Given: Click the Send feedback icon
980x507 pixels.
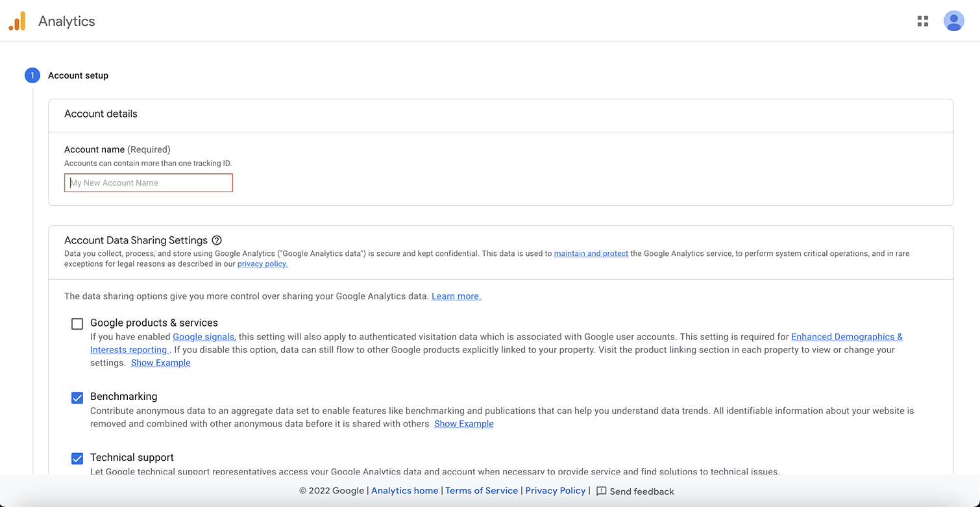Looking at the screenshot, I should (601, 491).
